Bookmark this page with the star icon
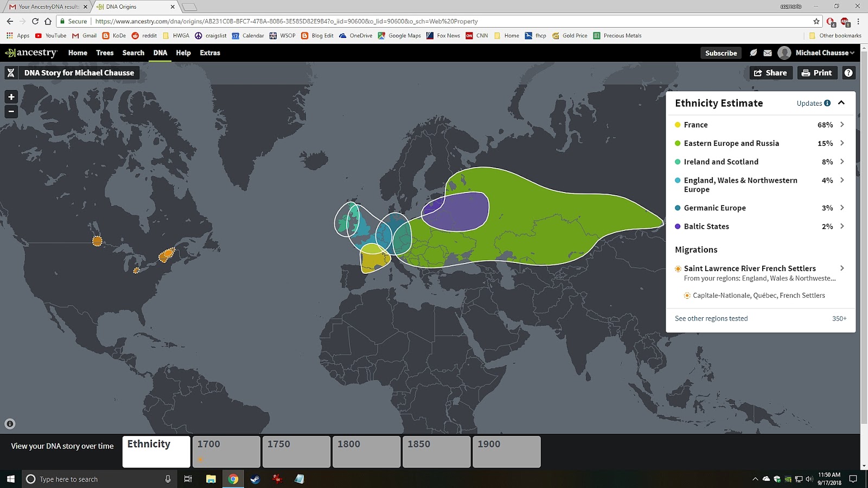868x488 pixels. pos(816,21)
